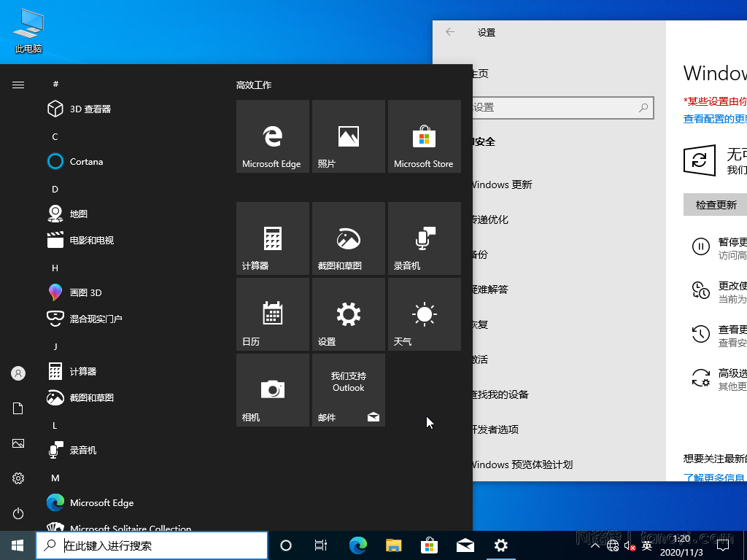This screenshot has width=747, height=560.
Task: Open Documents from Start sidebar
Action: [18, 408]
